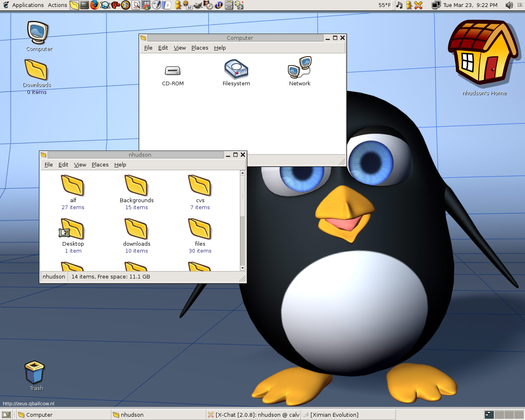Click the nhudson window scrollbar down arrow

pyautogui.click(x=242, y=268)
